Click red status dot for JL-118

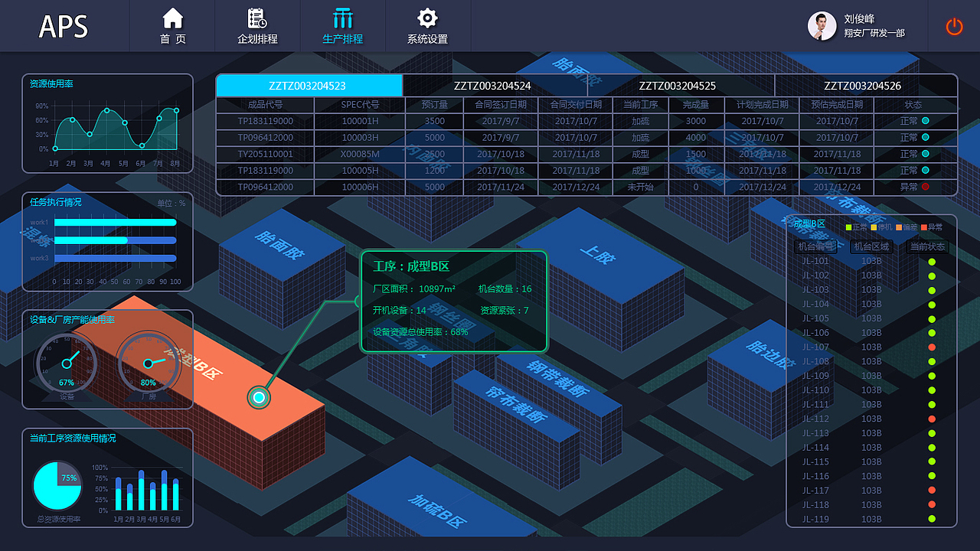(932, 505)
